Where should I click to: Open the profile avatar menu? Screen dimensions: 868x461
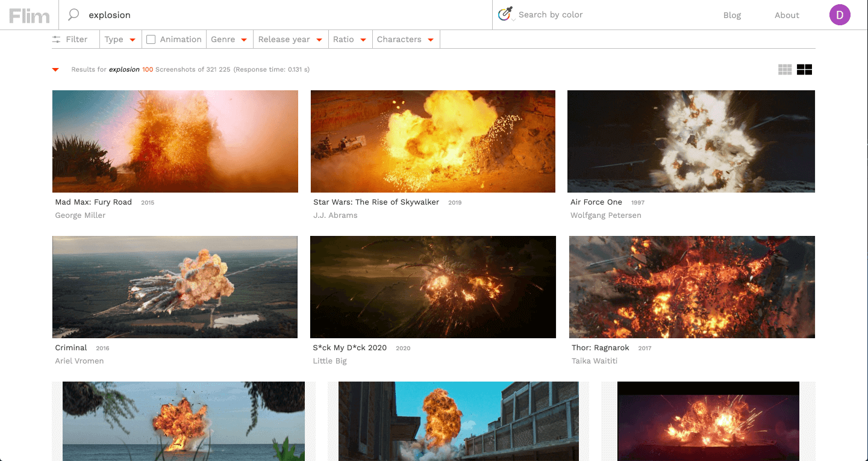[x=840, y=15]
